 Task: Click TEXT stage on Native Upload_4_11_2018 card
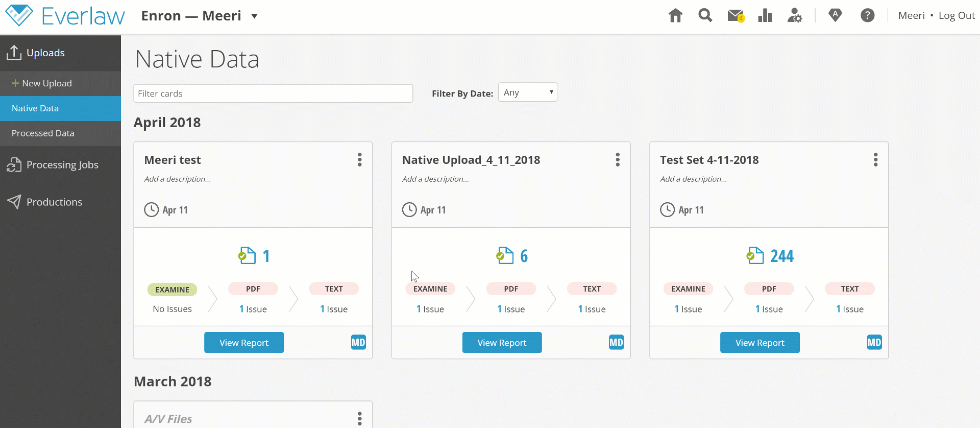(x=592, y=289)
